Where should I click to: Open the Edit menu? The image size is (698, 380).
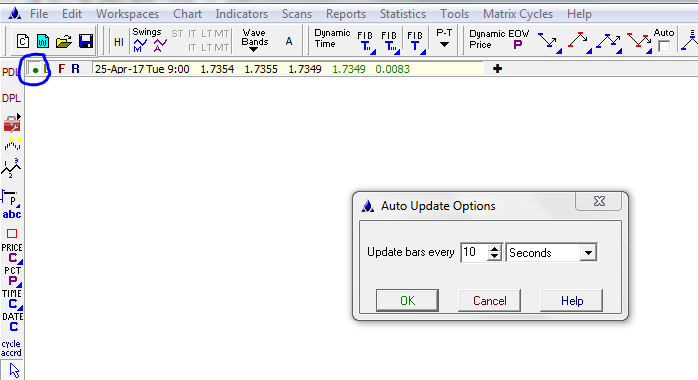[72, 14]
